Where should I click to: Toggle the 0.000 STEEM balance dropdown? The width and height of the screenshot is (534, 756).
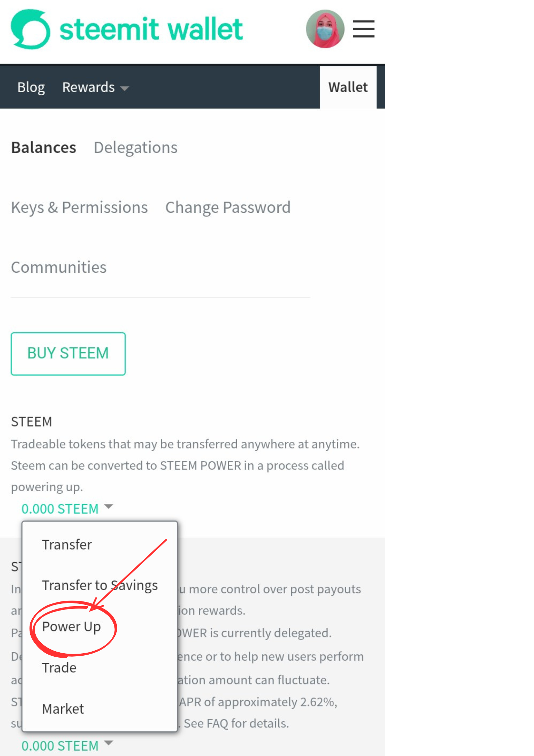coord(67,508)
